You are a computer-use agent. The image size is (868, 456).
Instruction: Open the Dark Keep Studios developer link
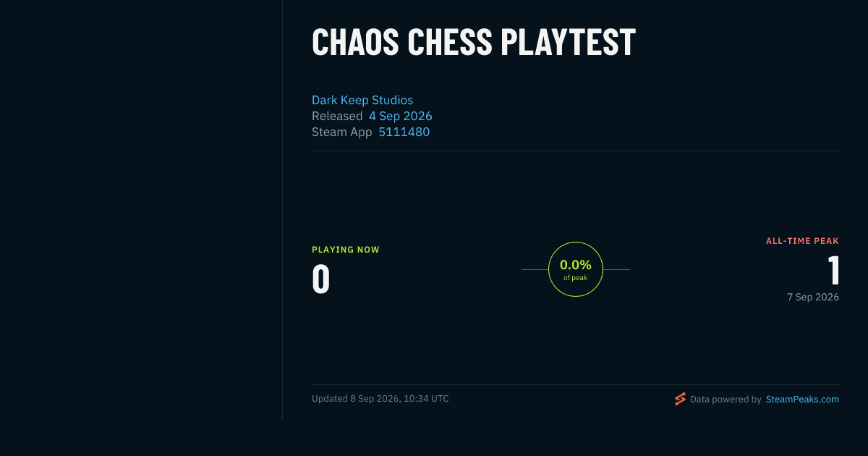[x=362, y=100]
